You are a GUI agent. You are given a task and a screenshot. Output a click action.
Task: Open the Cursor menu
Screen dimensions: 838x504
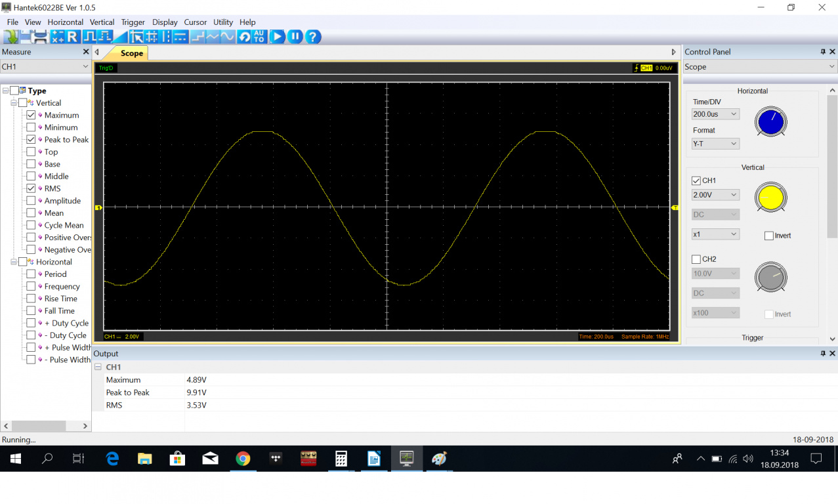click(196, 22)
